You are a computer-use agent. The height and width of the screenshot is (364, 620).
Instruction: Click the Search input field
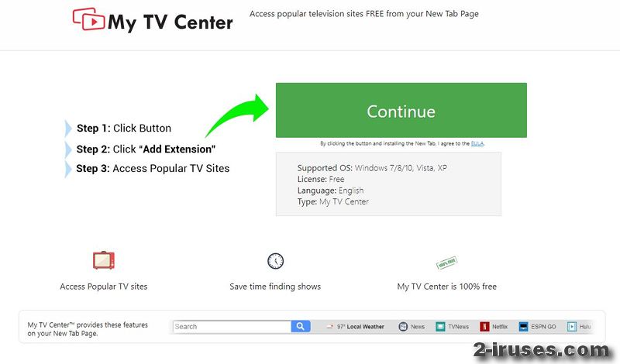point(232,327)
